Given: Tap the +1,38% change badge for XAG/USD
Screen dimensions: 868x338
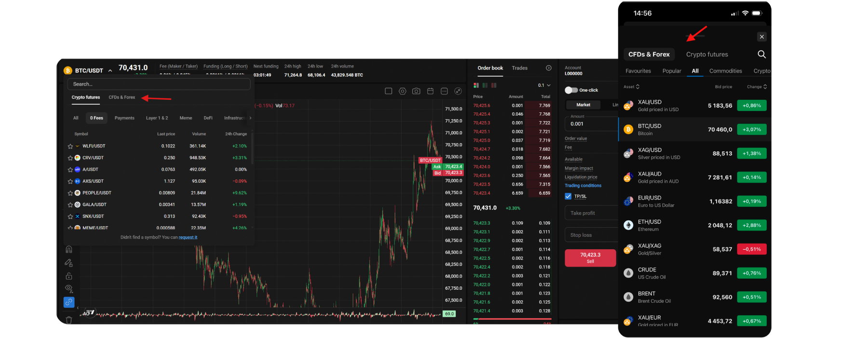Looking at the screenshot, I should (752, 153).
